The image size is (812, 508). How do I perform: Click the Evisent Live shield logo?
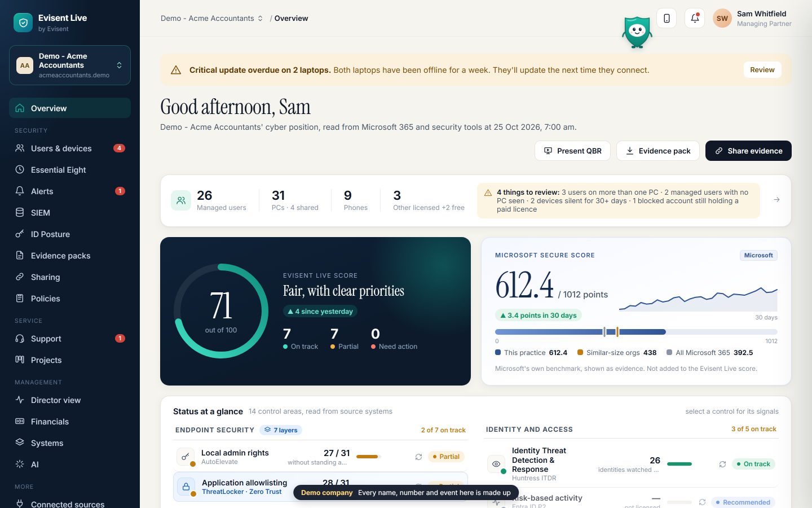coord(23,23)
